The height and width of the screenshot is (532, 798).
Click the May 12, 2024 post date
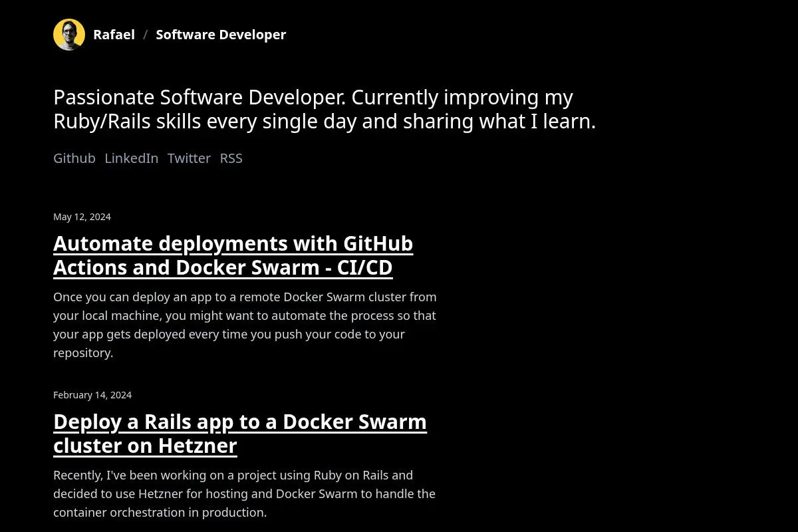click(x=82, y=217)
